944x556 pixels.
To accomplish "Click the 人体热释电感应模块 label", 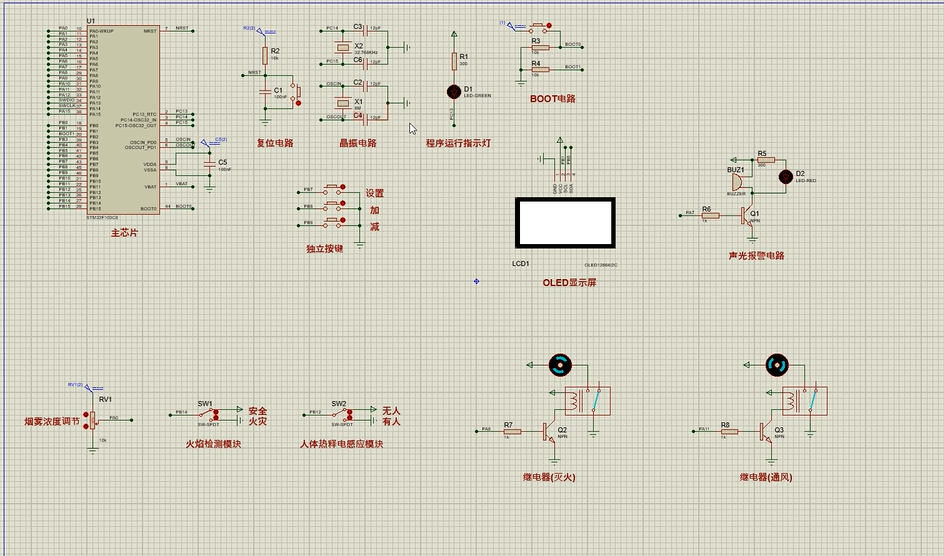I will (x=341, y=444).
